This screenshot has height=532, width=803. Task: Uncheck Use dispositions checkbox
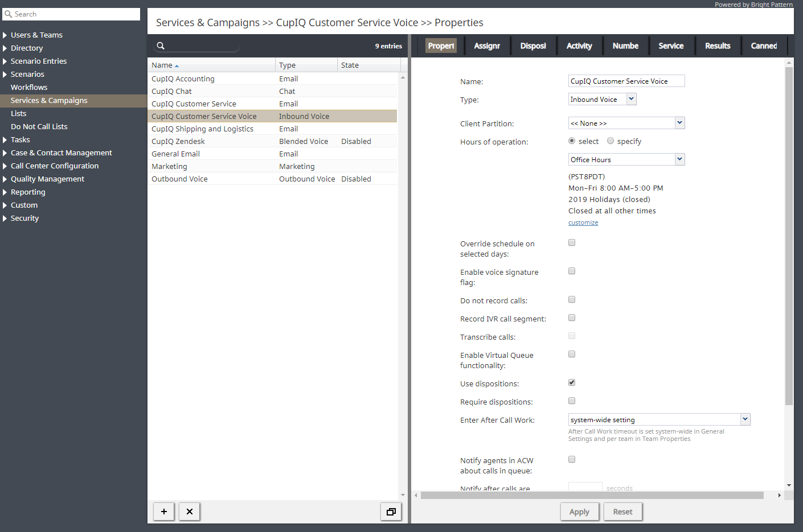[x=572, y=382]
